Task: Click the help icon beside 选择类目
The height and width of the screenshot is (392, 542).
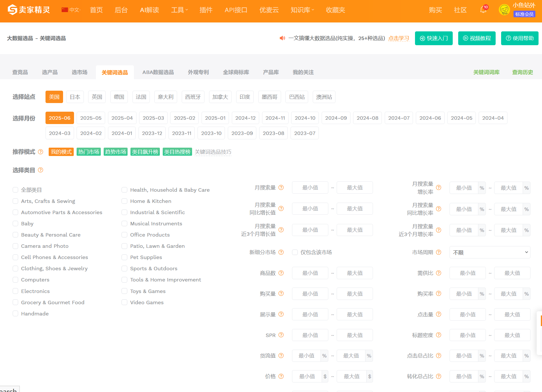Action: (41, 170)
